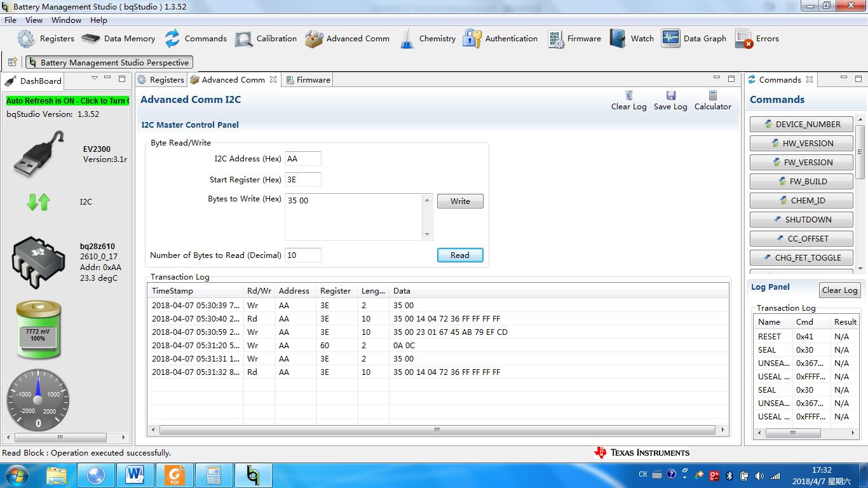Open the File menu

coord(10,20)
